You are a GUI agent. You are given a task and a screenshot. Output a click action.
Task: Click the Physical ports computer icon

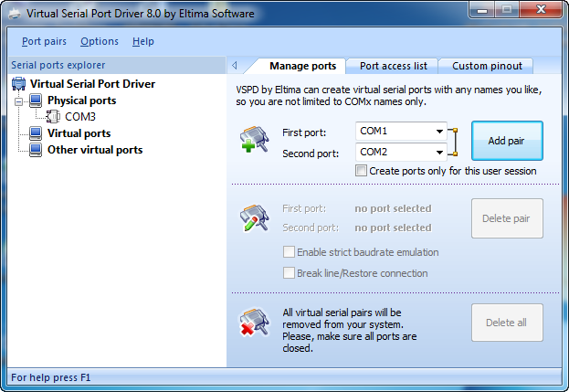pos(36,101)
